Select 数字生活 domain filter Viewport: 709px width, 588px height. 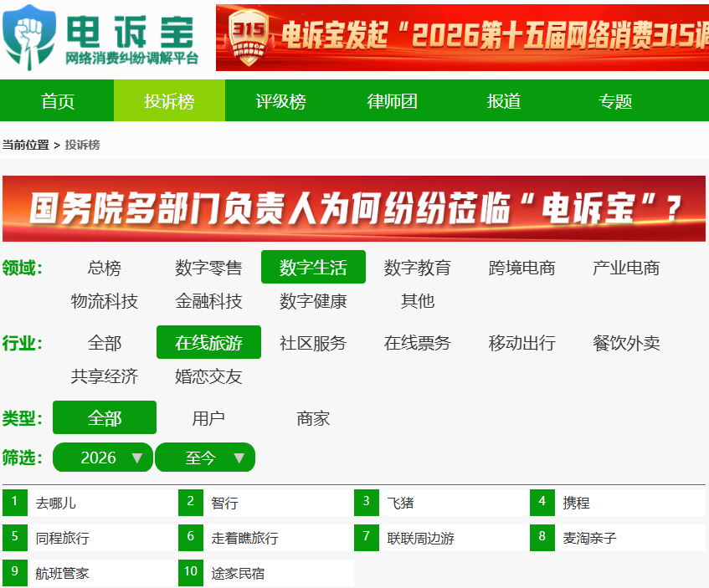click(x=313, y=267)
